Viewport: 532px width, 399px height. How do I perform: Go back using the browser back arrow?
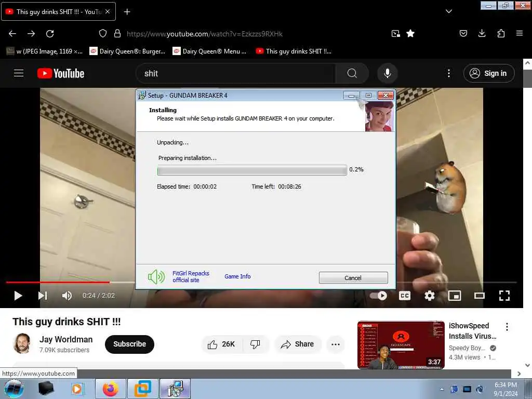12,34
